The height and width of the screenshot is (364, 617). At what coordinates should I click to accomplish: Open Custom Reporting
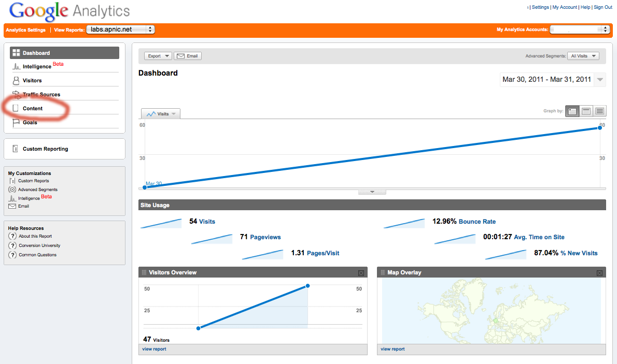[45, 149]
